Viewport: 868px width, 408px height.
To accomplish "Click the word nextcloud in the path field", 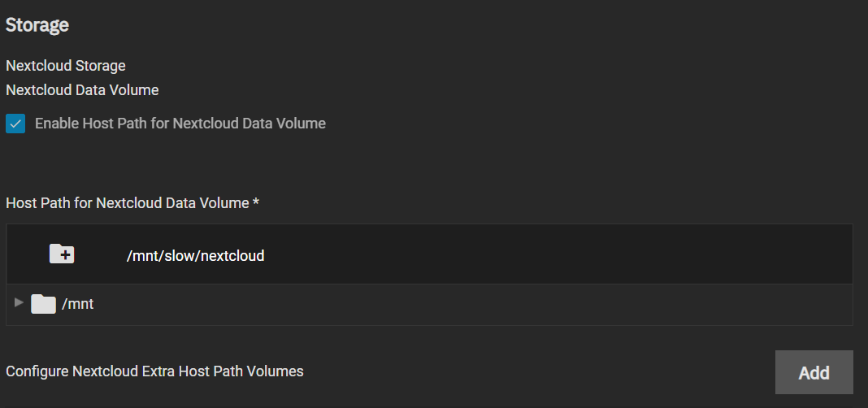I will 232,255.
